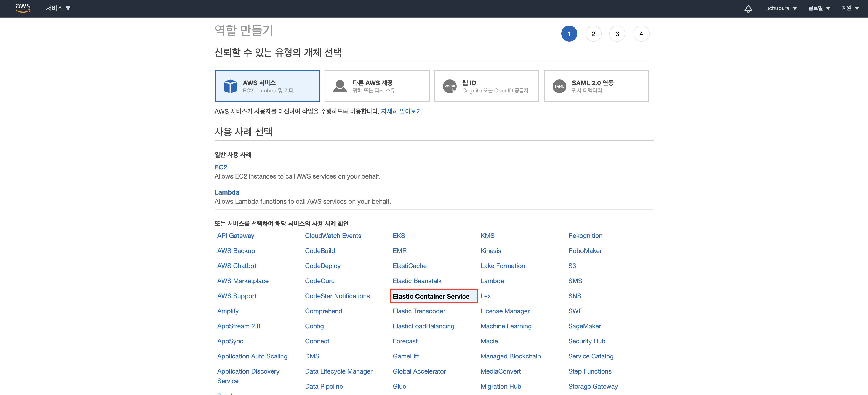868x395 pixels.
Task: Choose the EC2 common use case
Action: pyautogui.click(x=221, y=167)
